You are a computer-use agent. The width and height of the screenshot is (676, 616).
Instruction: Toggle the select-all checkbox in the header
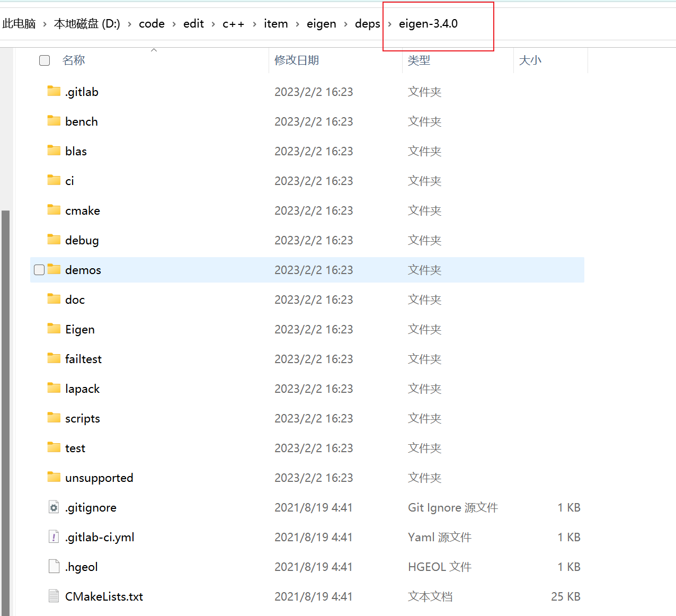click(x=45, y=60)
